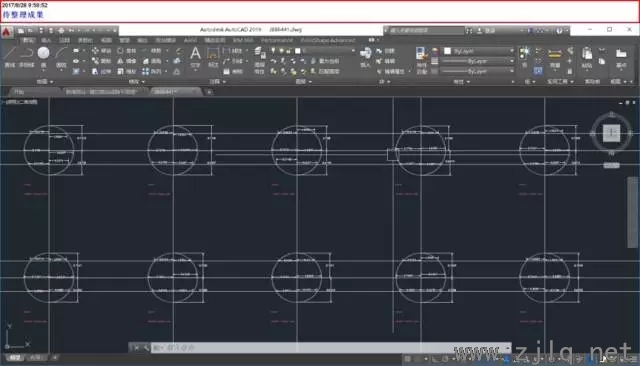The height and width of the screenshot is (366, 640).
Task: Click the Measure tool icon
Action: [x=555, y=56]
